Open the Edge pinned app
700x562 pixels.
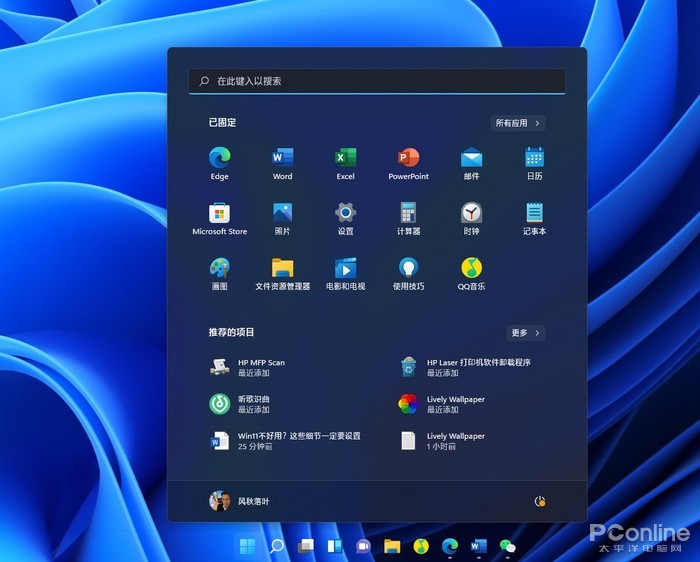(219, 163)
